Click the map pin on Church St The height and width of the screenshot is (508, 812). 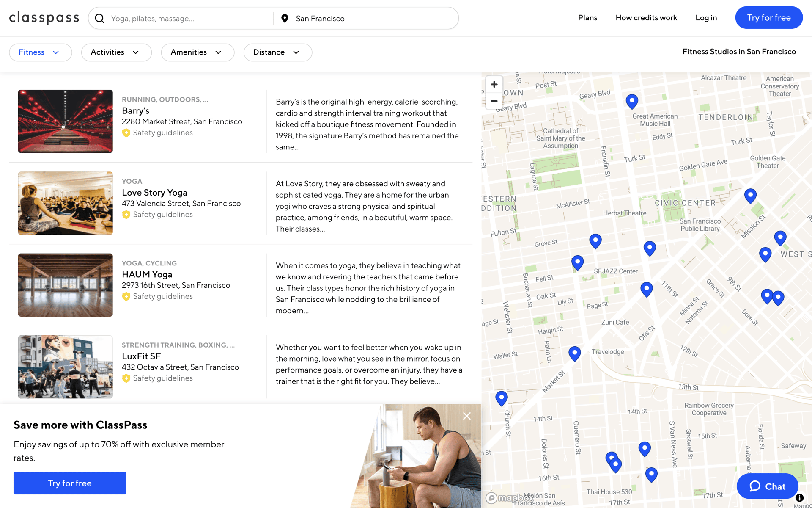(502, 398)
